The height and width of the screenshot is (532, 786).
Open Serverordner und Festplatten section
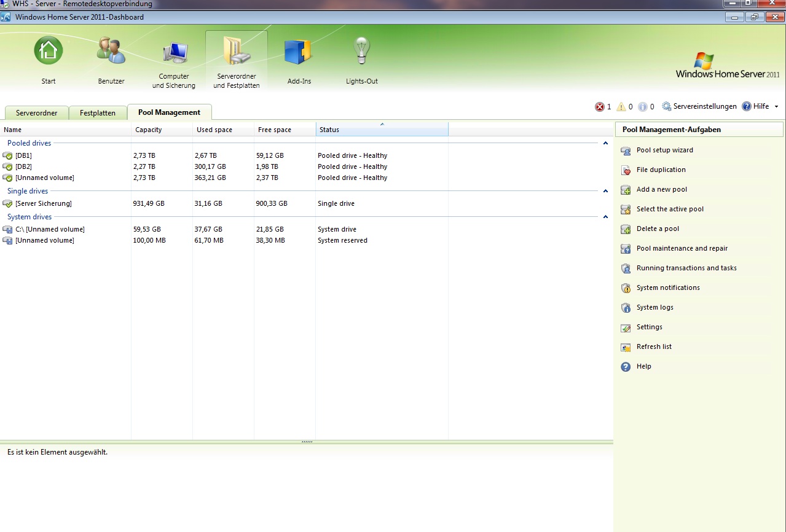pos(237,50)
